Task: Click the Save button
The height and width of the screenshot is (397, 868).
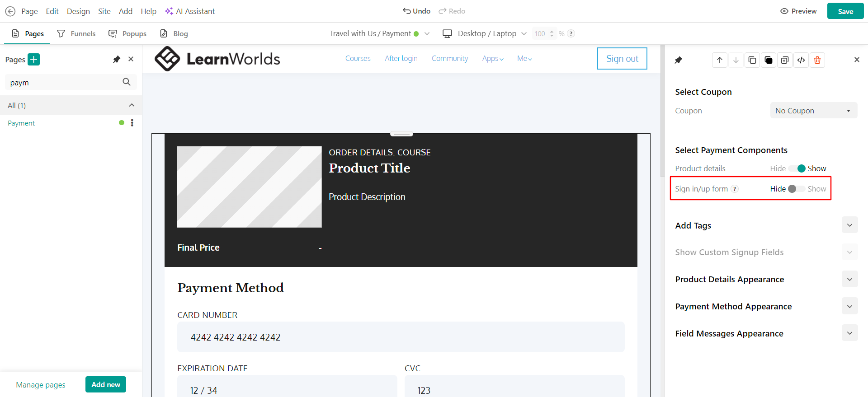Action: click(845, 11)
